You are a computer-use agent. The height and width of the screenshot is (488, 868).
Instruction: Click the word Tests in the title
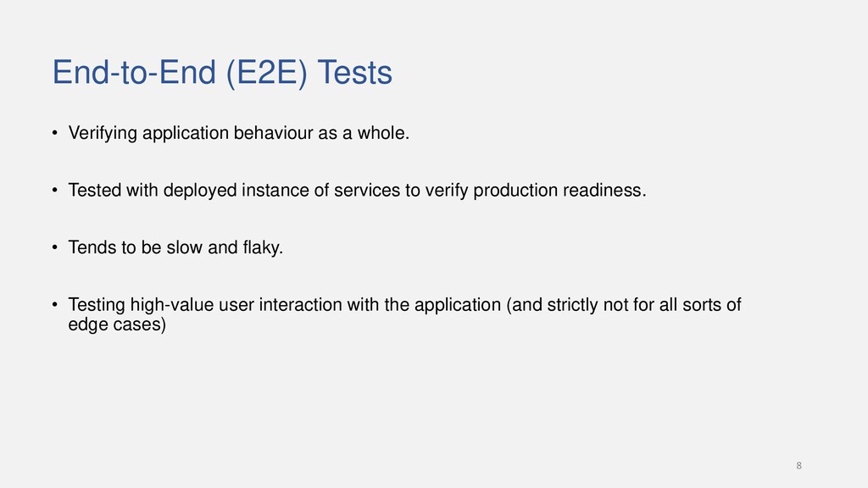(354, 73)
